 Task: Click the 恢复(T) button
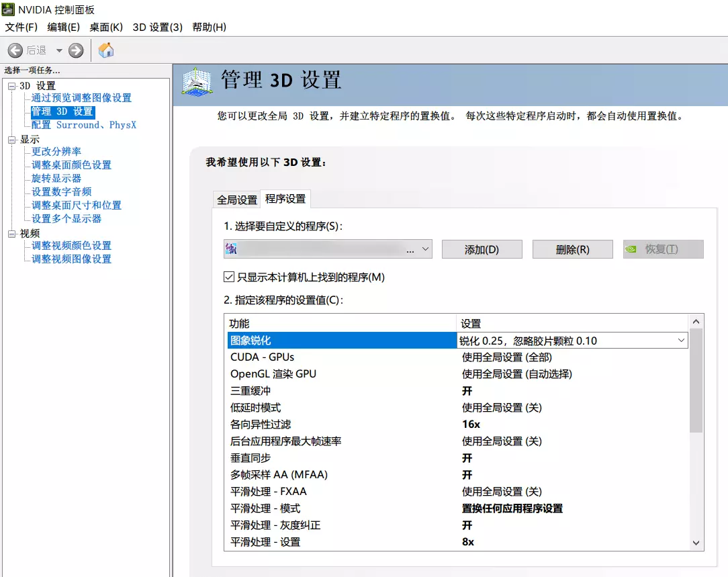[x=663, y=249]
